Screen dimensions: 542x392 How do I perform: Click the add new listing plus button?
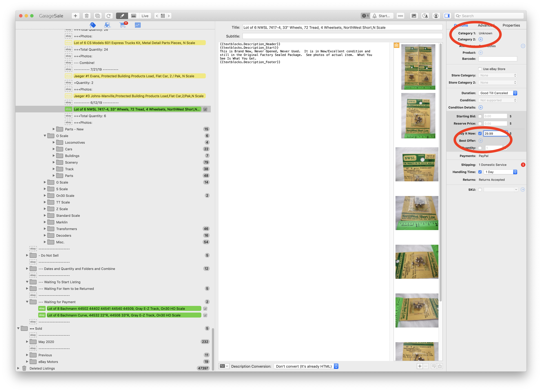coord(75,16)
